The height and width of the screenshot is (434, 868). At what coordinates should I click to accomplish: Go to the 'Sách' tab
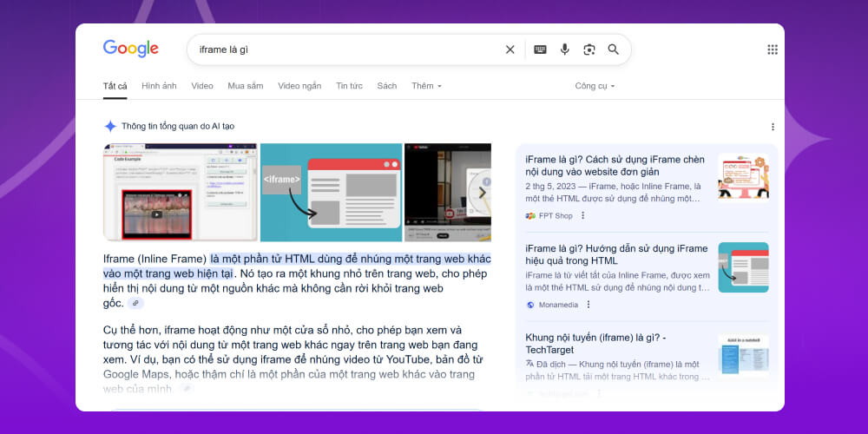tap(387, 86)
